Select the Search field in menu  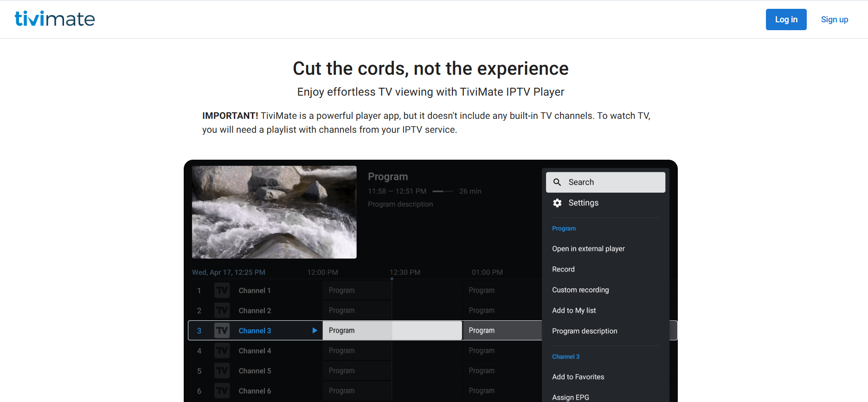(x=605, y=182)
